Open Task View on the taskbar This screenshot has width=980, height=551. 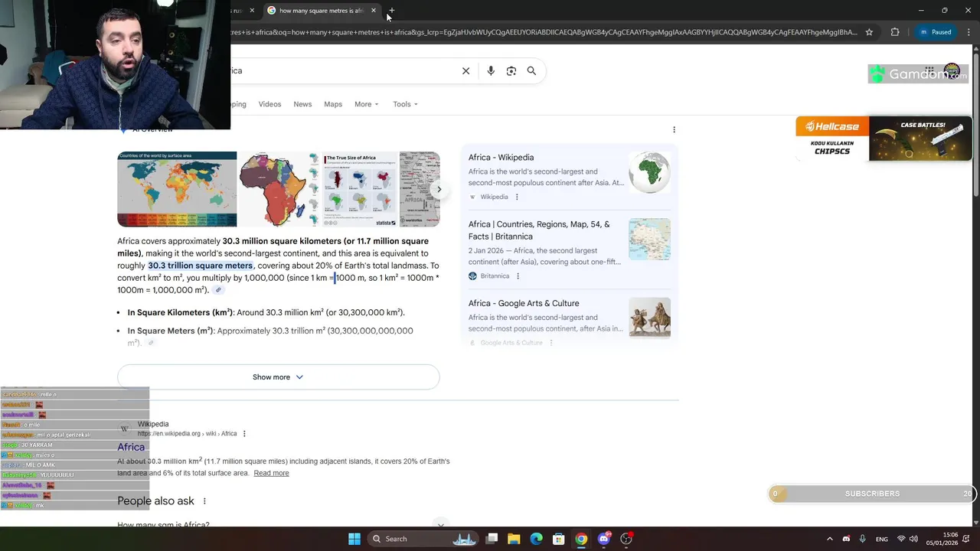click(492, 539)
